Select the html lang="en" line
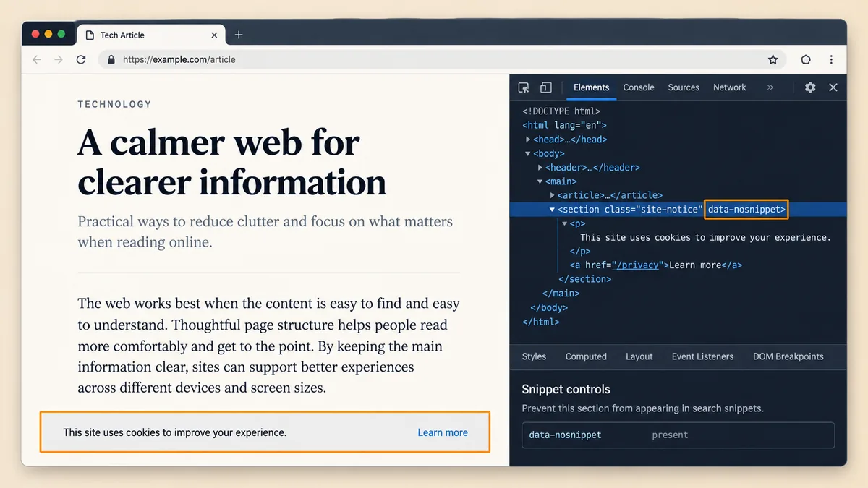Viewport: 868px width, 488px height. (x=564, y=125)
